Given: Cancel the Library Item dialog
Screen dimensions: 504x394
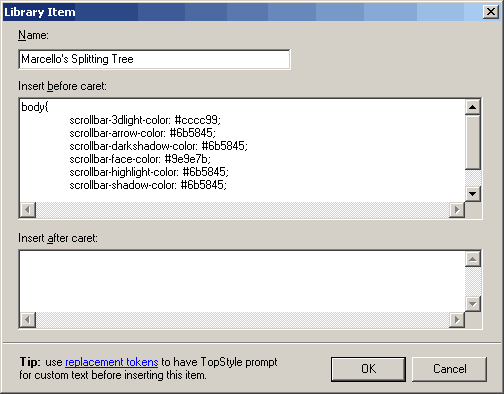Looking at the screenshot, I should (x=450, y=369).
